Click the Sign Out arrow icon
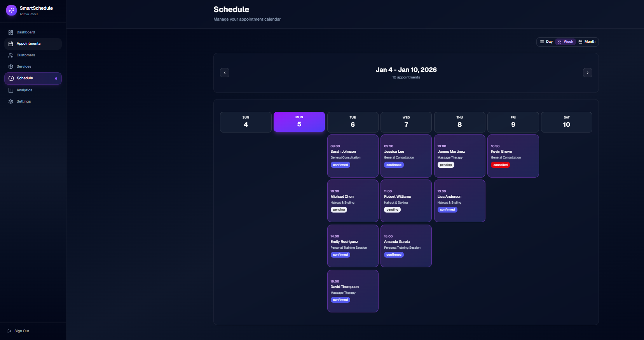 click(10, 331)
